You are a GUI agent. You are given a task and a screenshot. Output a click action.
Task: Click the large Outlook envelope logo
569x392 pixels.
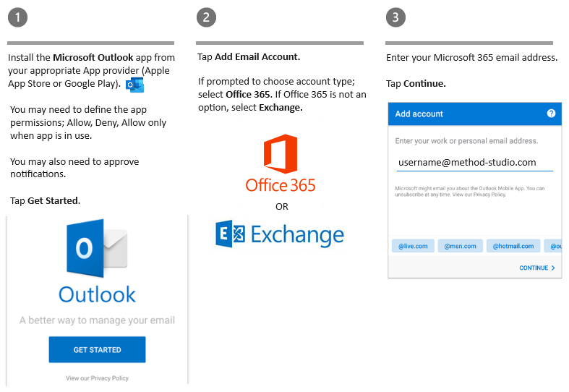pos(98,248)
